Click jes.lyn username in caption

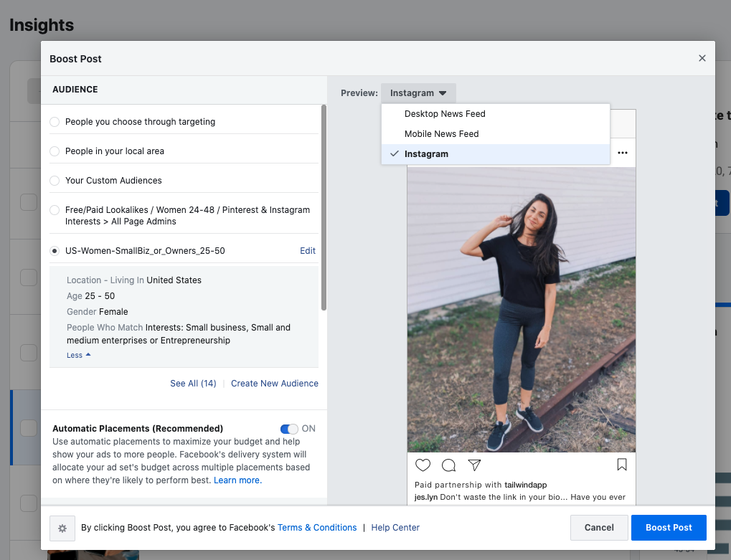426,497
